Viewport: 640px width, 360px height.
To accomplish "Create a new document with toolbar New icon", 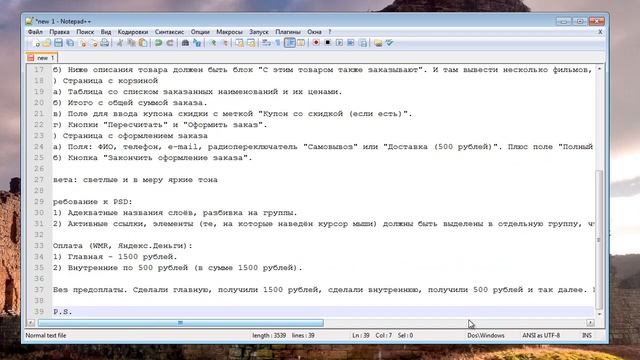I will click(x=36, y=43).
